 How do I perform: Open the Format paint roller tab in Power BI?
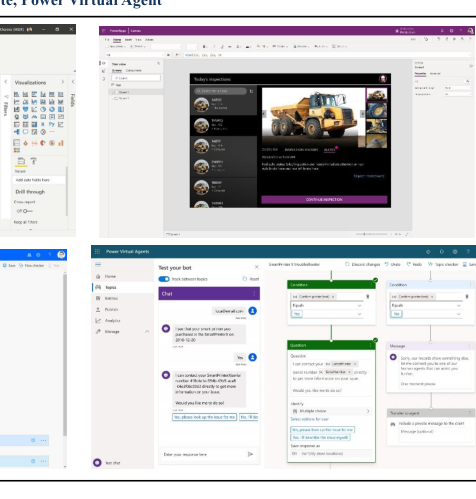[34, 161]
